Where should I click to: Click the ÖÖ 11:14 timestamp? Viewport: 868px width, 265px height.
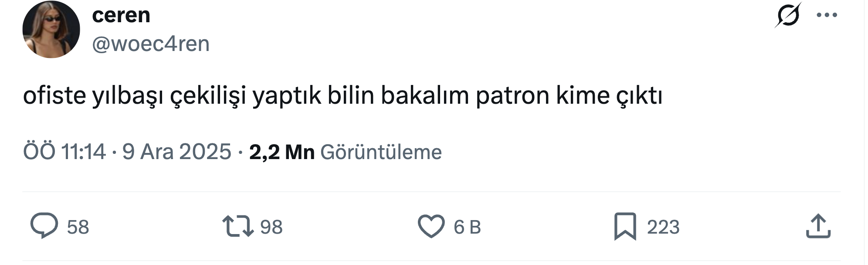click(64, 152)
